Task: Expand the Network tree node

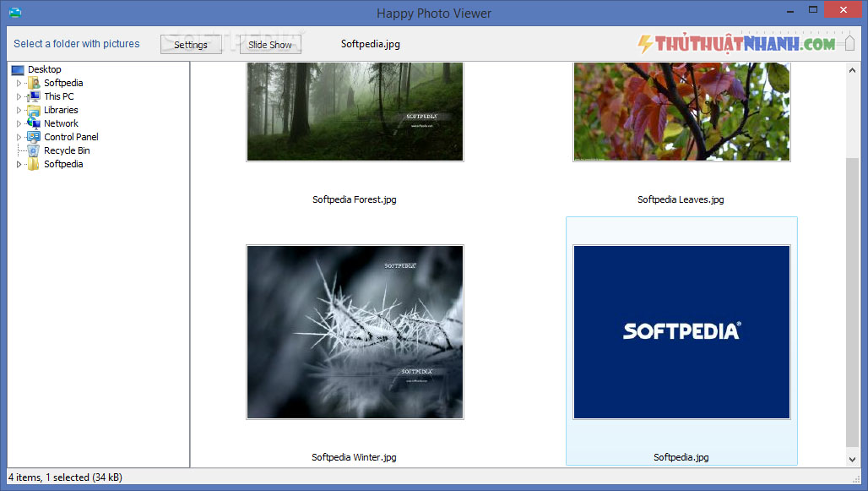Action: (x=19, y=123)
